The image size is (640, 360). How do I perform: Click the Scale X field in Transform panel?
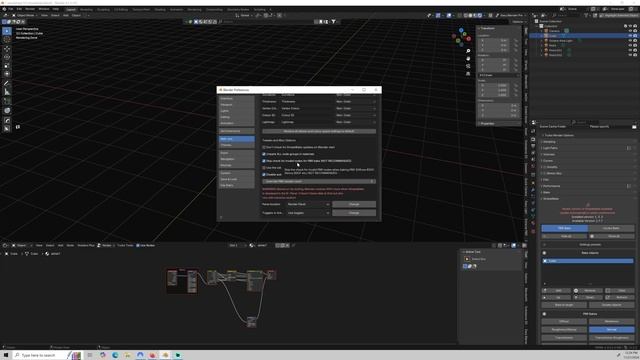pyautogui.click(x=493, y=85)
